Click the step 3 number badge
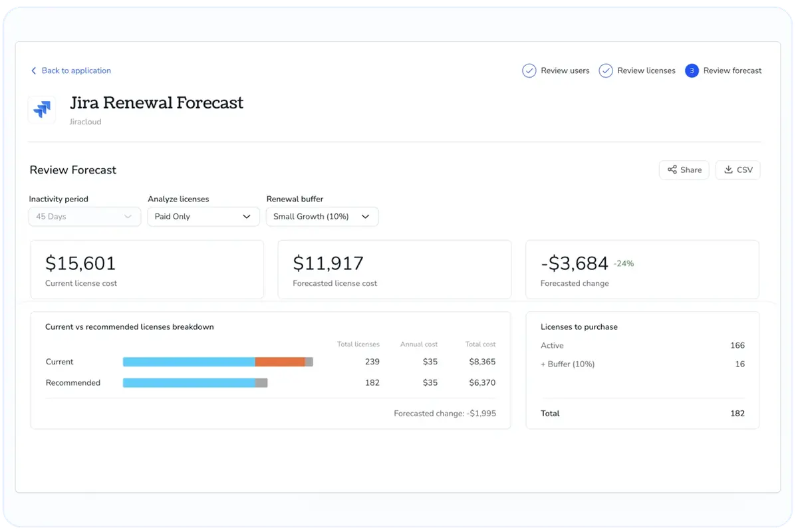 tap(692, 70)
